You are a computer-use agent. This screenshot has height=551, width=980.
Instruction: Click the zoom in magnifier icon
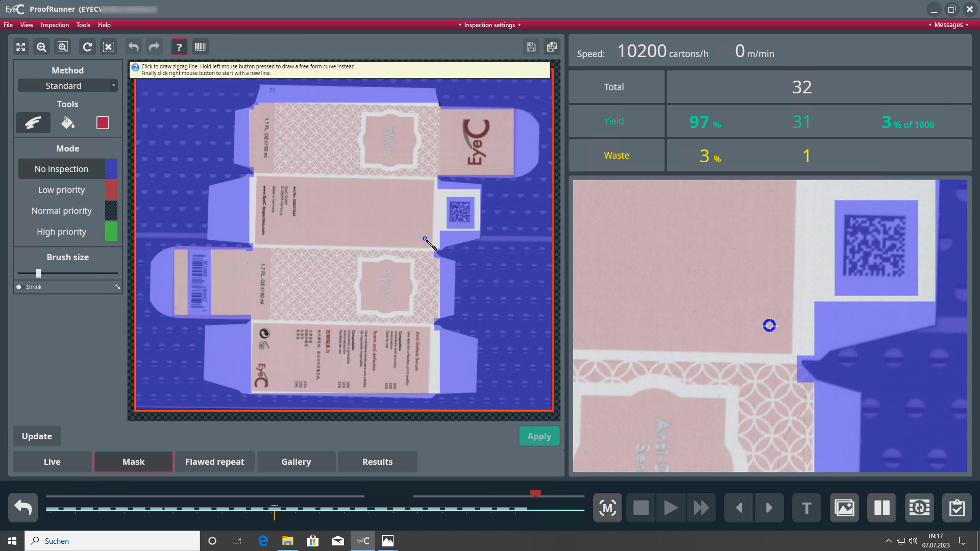click(41, 47)
